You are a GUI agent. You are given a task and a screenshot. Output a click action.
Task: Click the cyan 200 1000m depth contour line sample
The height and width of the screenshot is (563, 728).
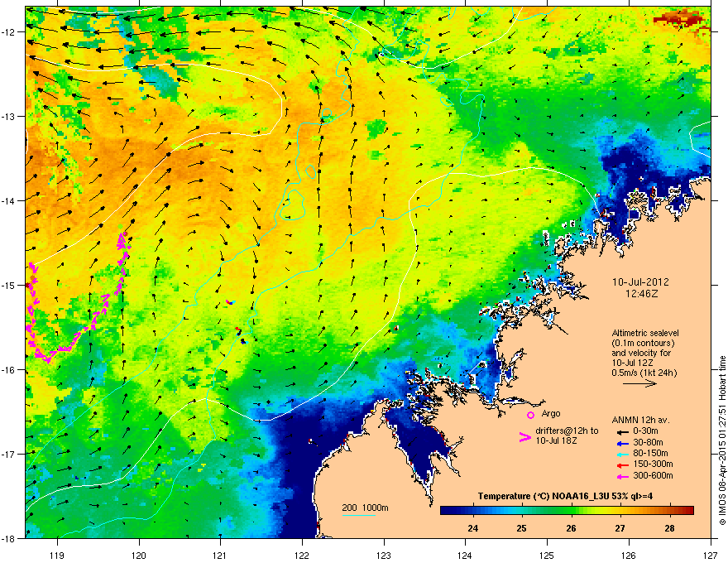(x=359, y=515)
